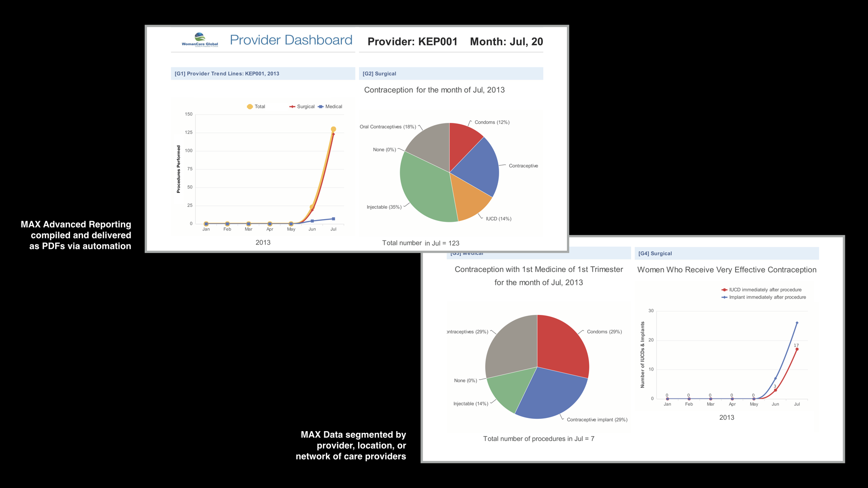Viewport: 868px width, 488px height.
Task: Click the Jul Implant data point in G4 chart
Action: 797,323
